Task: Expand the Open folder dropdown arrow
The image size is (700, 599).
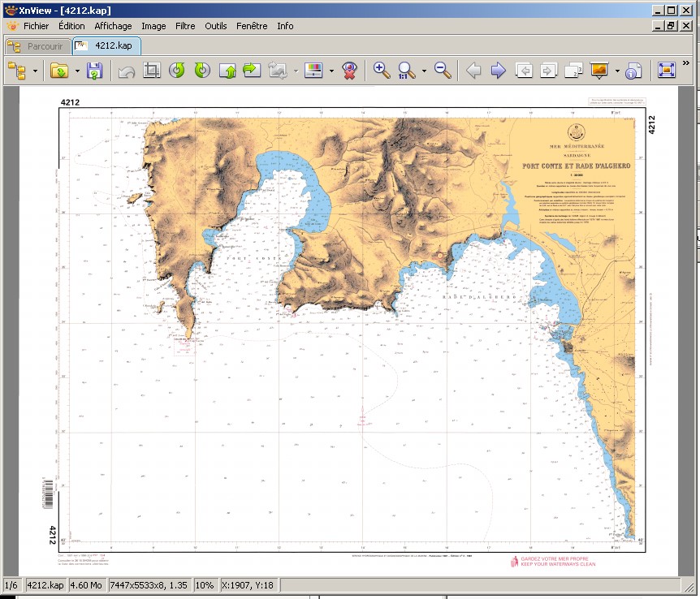Action: [x=77, y=71]
